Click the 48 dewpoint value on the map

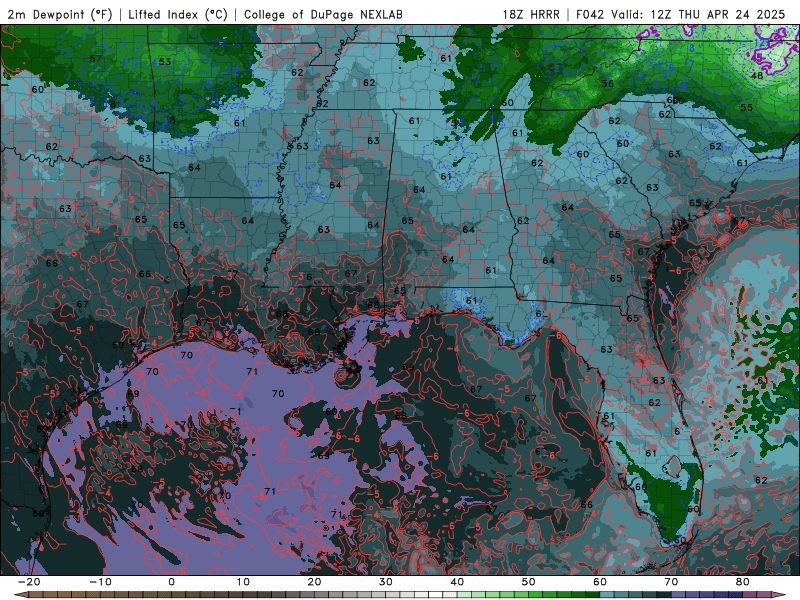pos(757,76)
